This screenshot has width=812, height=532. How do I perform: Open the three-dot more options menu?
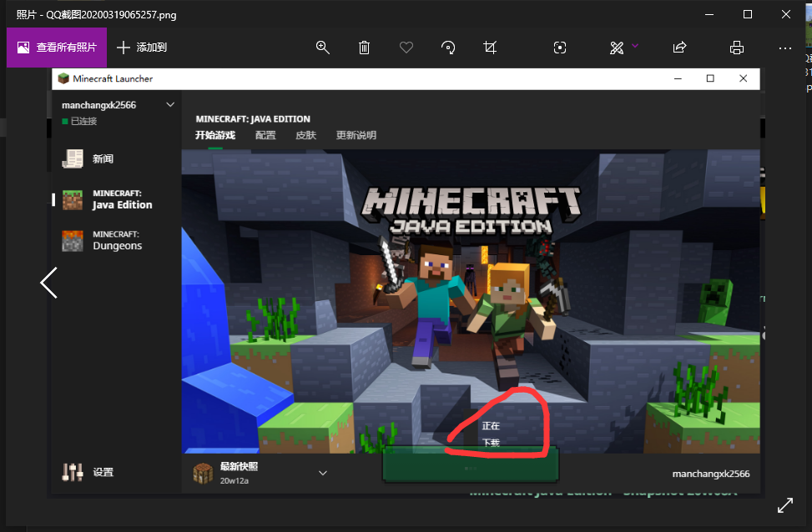click(x=784, y=48)
